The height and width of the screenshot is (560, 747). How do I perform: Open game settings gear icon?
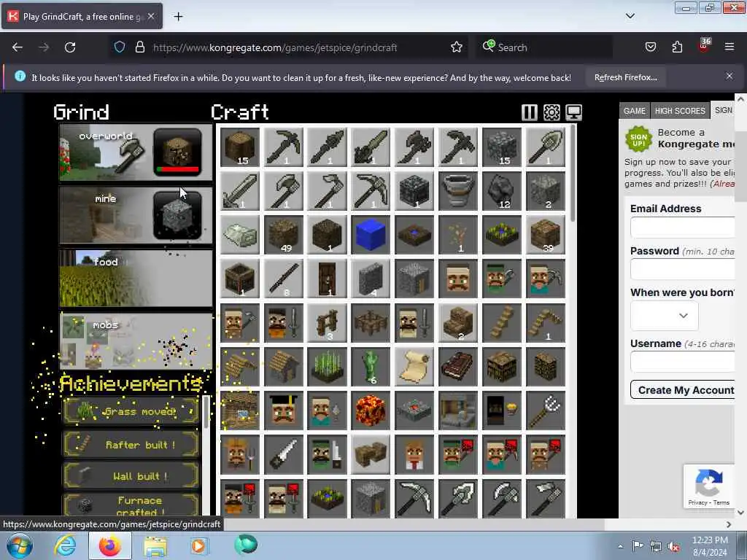click(551, 112)
